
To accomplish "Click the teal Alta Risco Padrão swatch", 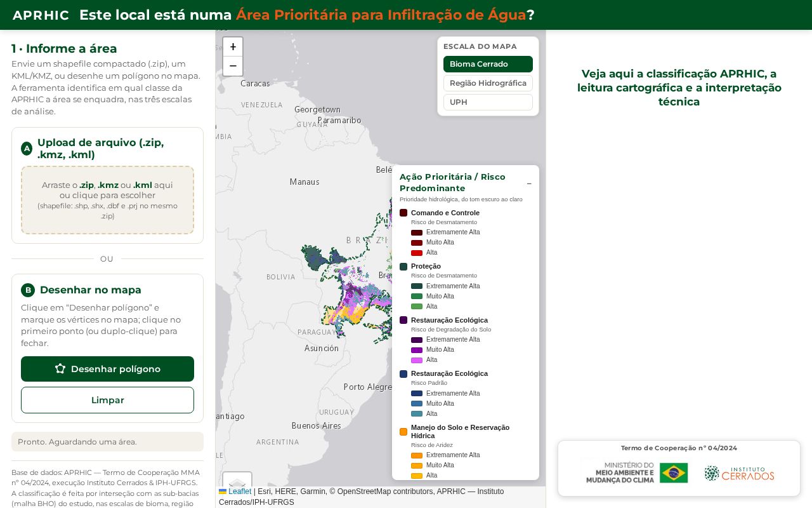I will click(417, 414).
